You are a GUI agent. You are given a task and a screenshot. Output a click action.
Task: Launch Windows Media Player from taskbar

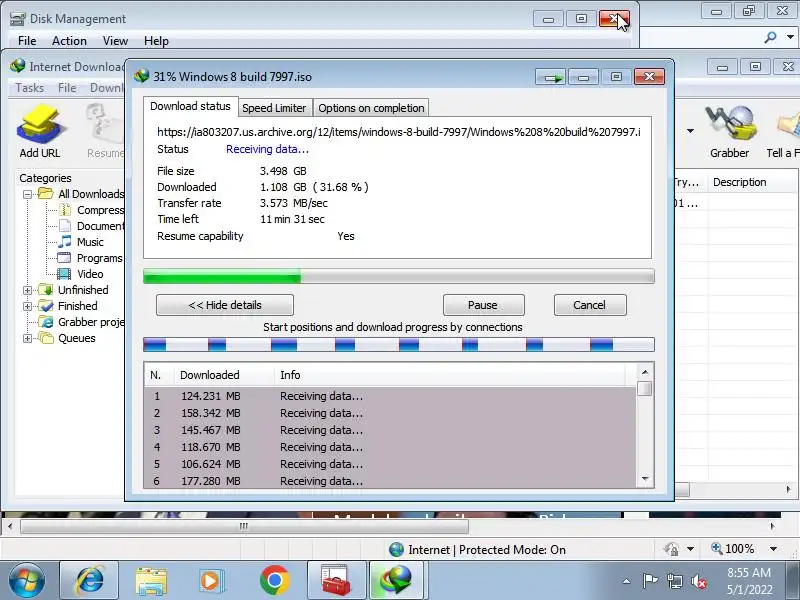(x=211, y=581)
